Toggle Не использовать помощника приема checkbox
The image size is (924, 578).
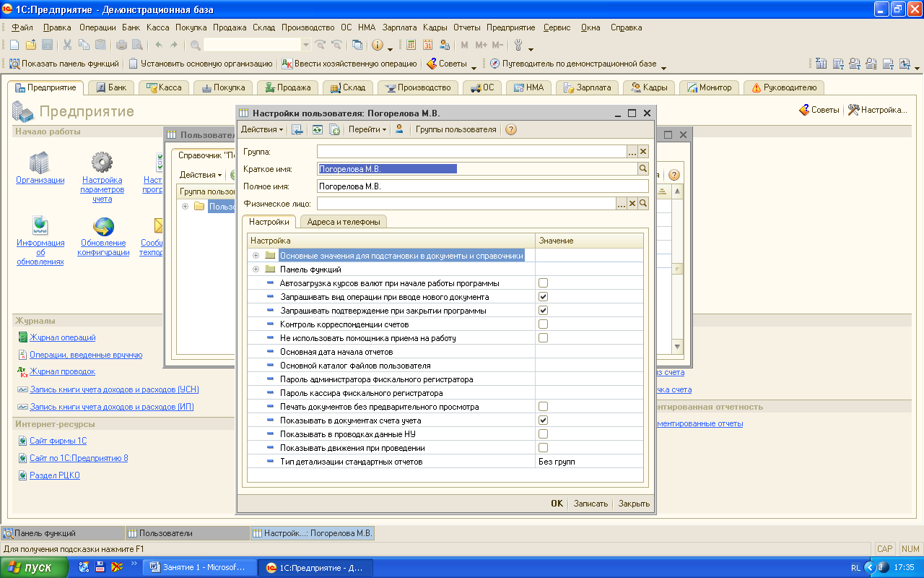coord(543,338)
